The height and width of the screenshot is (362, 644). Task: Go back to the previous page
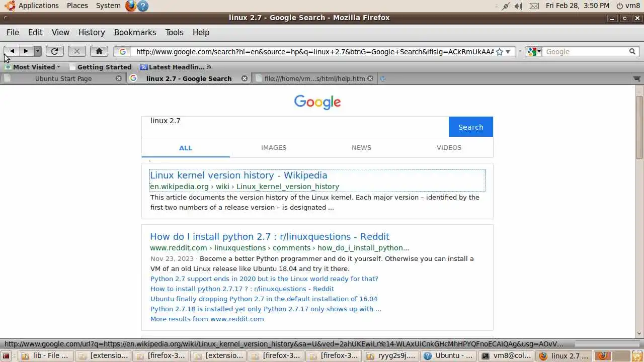point(12,51)
